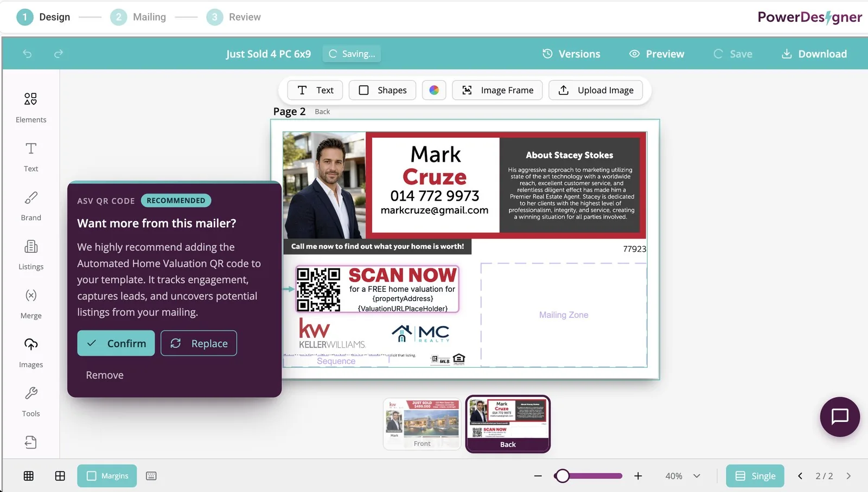The image size is (868, 492).
Task: Click the phone number 014 772 9973
Action: [x=435, y=196]
